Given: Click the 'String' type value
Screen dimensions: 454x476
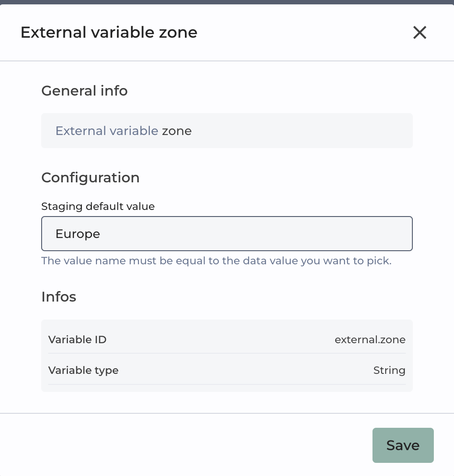Looking at the screenshot, I should click(x=389, y=370).
